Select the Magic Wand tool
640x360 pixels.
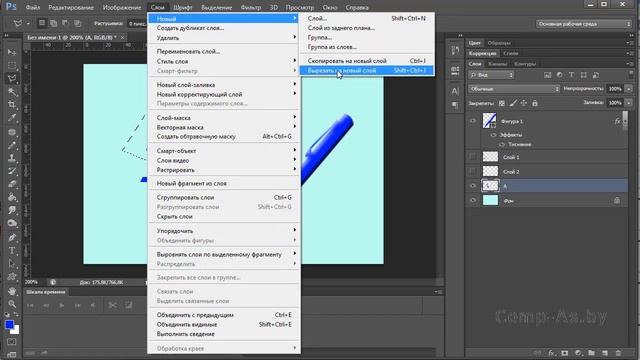click(12, 91)
